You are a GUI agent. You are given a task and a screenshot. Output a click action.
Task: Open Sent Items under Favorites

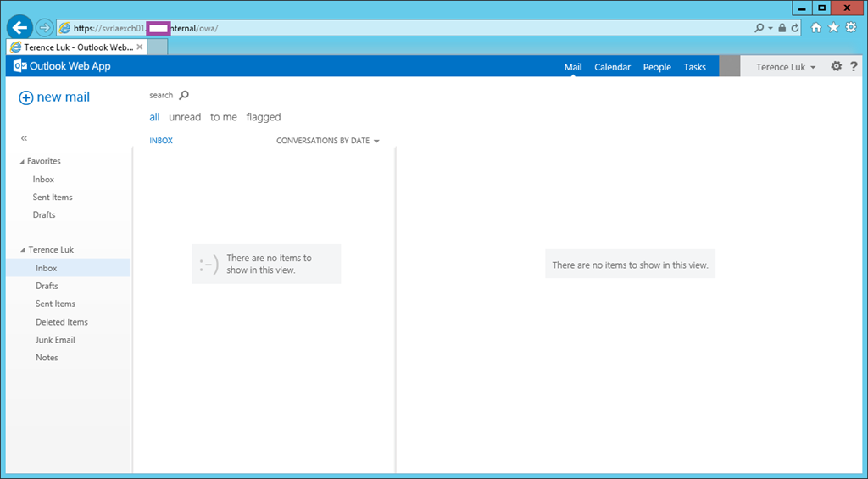tap(53, 198)
